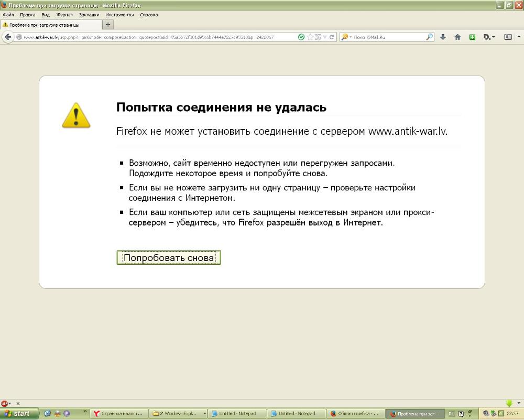Expand the toolbar overflow arrow at far right

coord(519,37)
